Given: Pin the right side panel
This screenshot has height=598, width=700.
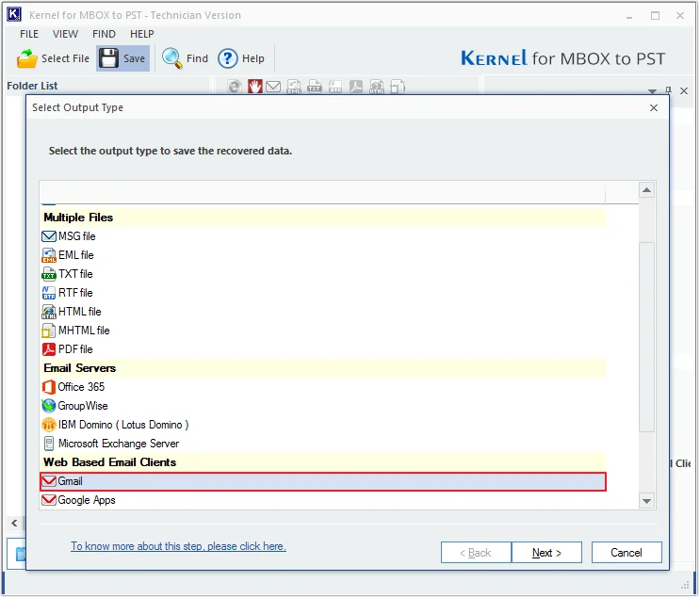Looking at the screenshot, I should (x=668, y=90).
